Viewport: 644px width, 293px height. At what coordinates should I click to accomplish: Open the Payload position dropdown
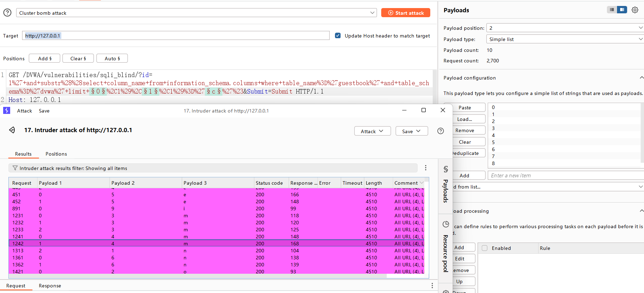coord(565,28)
